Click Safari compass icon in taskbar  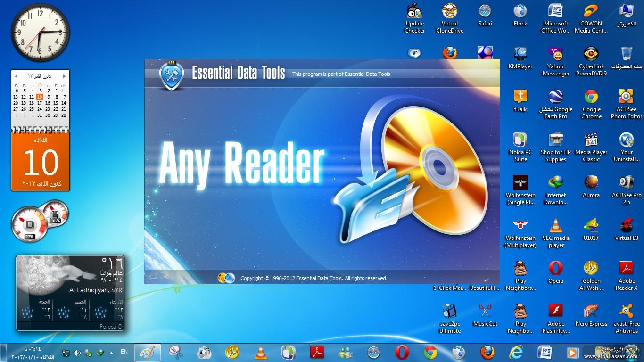tap(373, 353)
